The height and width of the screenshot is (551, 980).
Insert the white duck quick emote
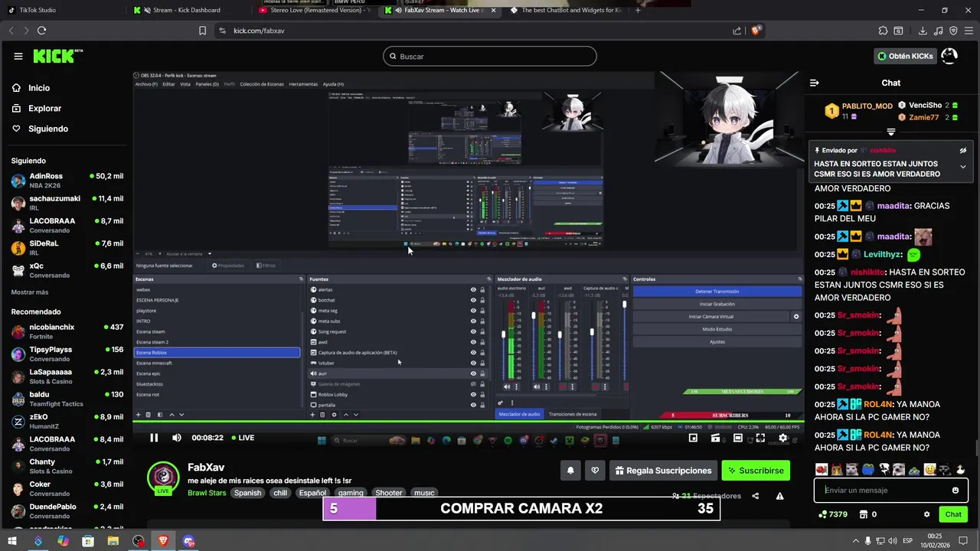pyautogui.click(x=960, y=469)
